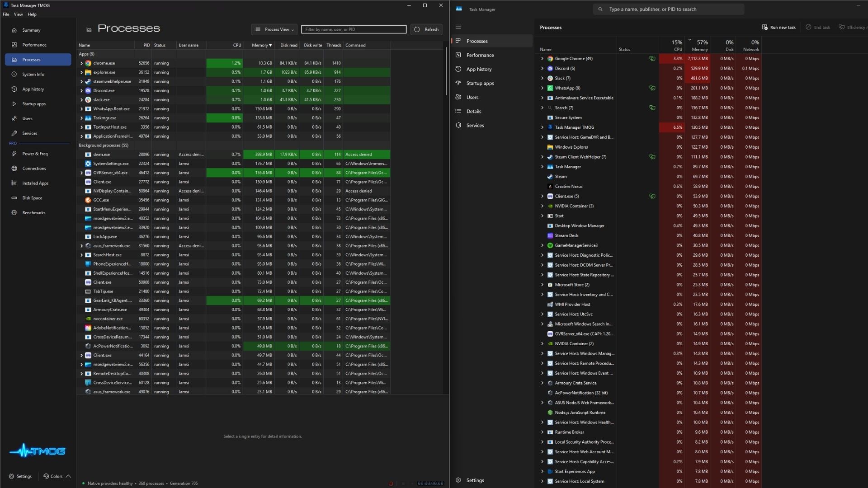This screenshot has width=868, height=488.
Task: Click the Users icon in TMOG sidebar
Action: tap(14, 118)
